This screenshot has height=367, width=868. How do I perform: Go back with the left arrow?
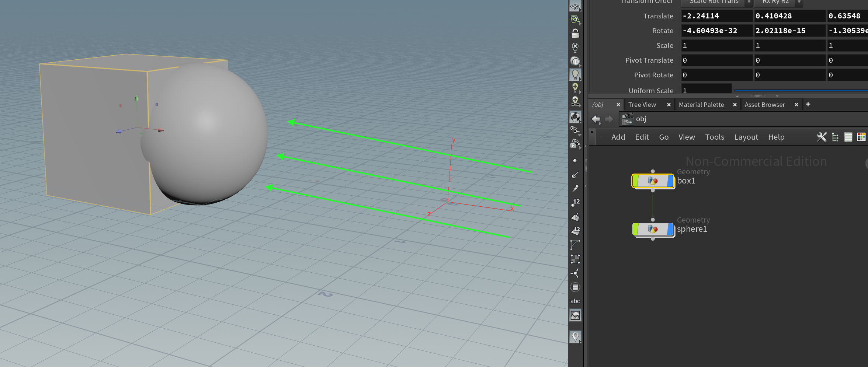tap(596, 119)
